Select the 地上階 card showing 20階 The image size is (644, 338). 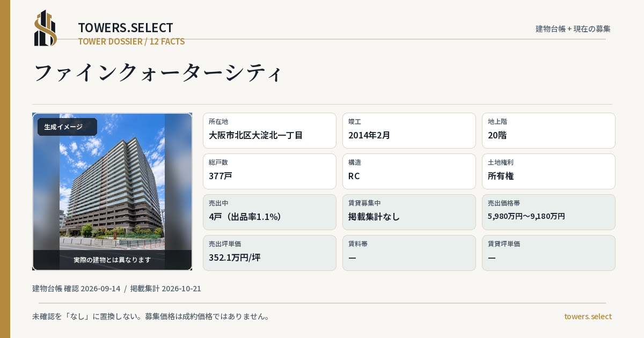click(x=548, y=130)
